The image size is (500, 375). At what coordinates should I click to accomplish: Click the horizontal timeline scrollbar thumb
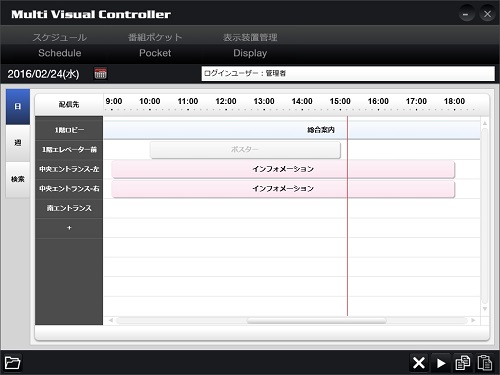click(x=317, y=321)
